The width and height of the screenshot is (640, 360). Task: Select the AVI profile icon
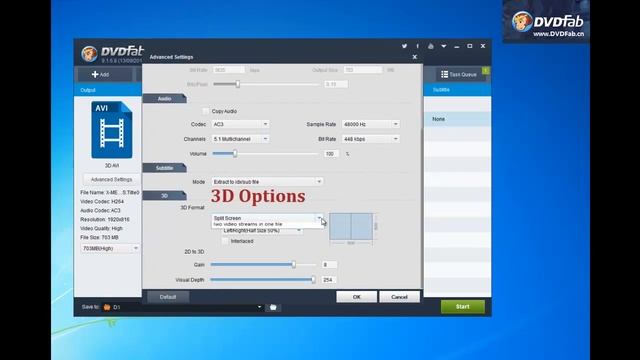[111, 130]
